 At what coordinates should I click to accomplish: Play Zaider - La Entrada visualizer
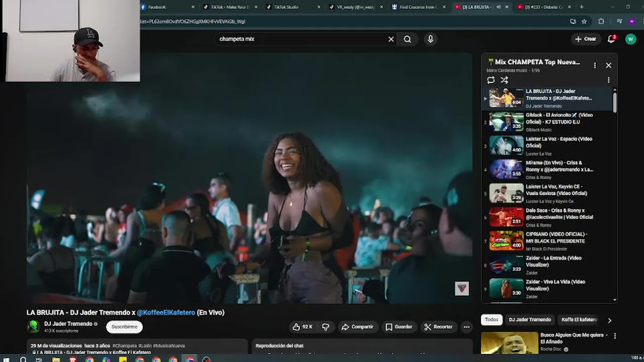pos(547,265)
